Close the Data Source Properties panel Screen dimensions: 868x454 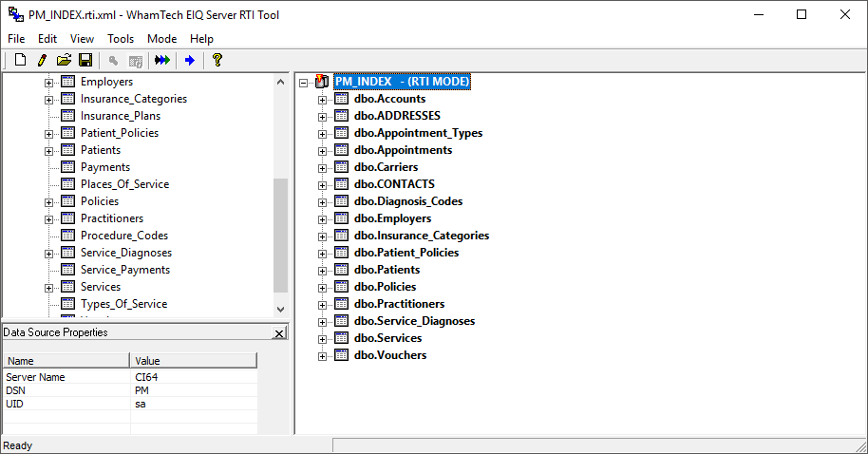pos(279,332)
